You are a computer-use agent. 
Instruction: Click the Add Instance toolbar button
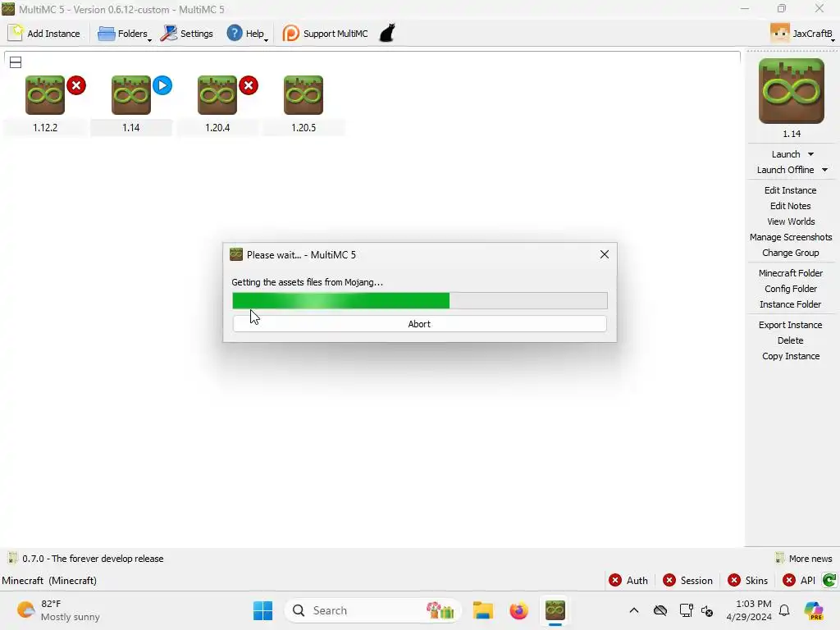coord(44,33)
